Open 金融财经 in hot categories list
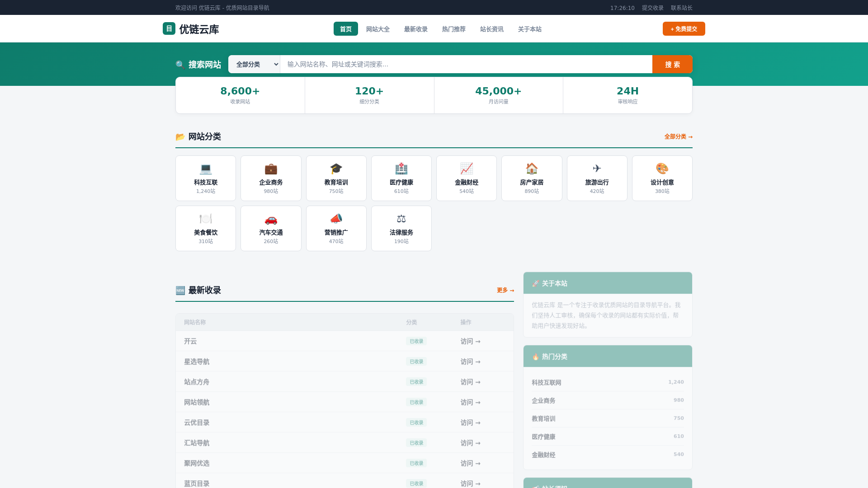The width and height of the screenshot is (868, 488). click(x=543, y=455)
